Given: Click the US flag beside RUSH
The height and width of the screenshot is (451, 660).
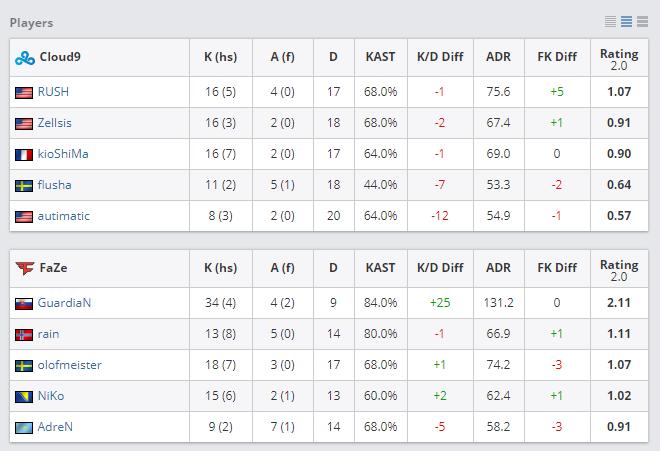Looking at the screenshot, I should point(24,92).
